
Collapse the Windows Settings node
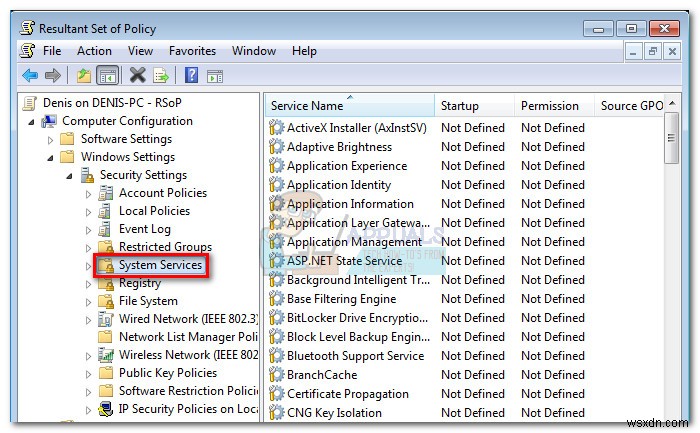51,157
